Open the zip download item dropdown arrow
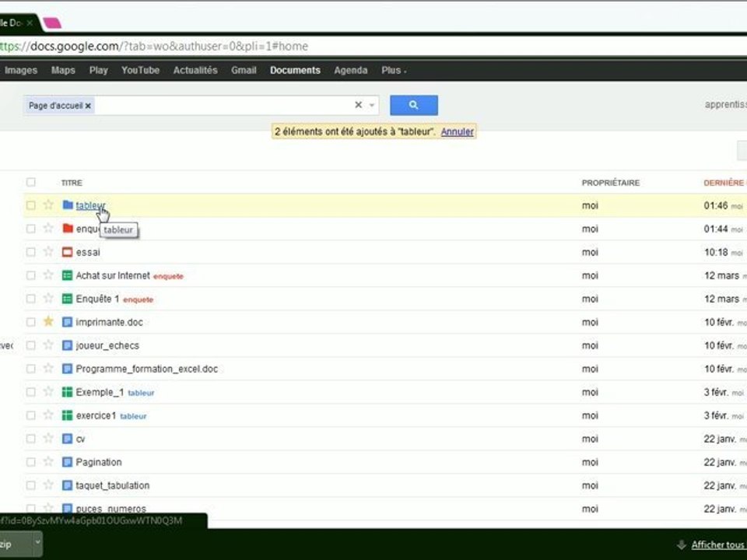Screen dimensions: 747x560 [x=37, y=541]
